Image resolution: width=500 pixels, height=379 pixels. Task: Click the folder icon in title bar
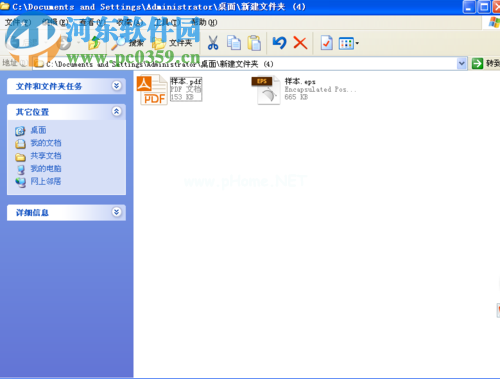pyautogui.click(x=5, y=6)
